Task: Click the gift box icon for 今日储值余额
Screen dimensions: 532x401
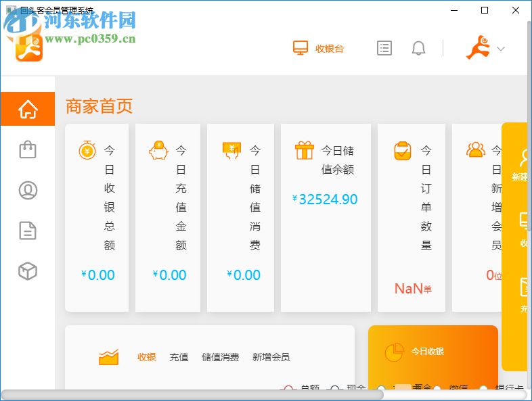Action: click(305, 150)
